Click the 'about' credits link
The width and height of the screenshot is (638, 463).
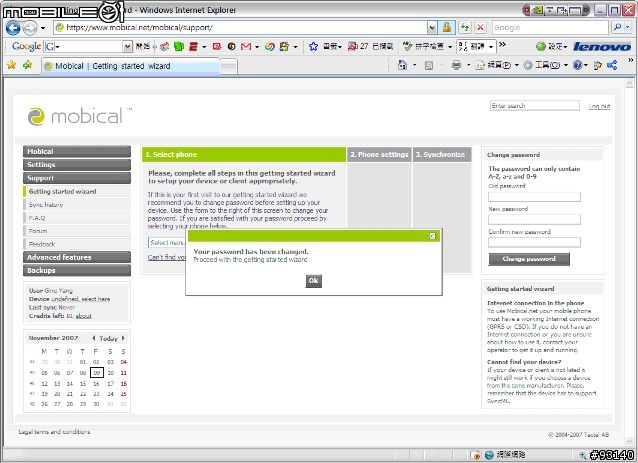click(83, 316)
